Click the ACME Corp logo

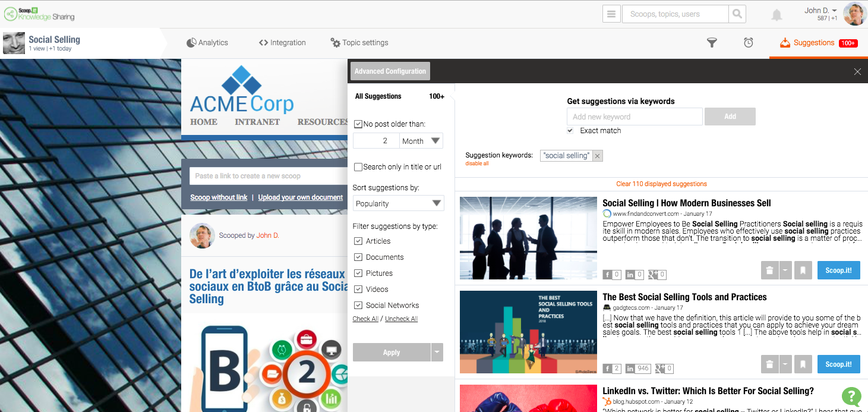coord(242,89)
